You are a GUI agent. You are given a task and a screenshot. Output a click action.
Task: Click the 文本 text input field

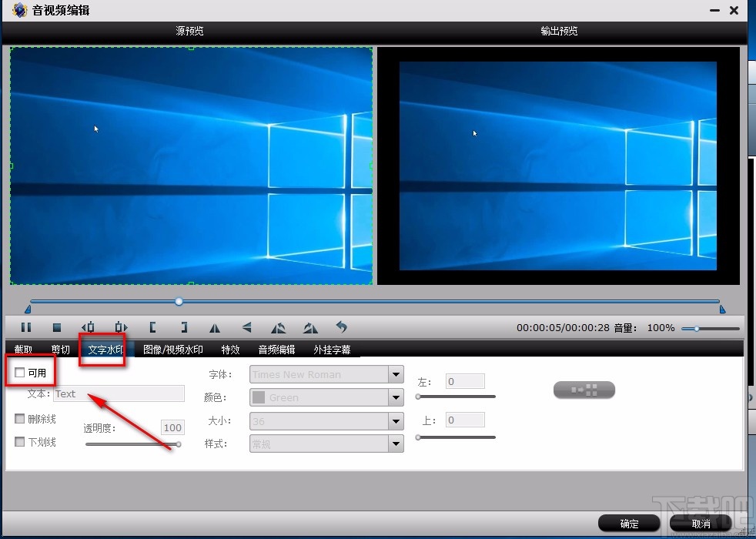click(119, 394)
